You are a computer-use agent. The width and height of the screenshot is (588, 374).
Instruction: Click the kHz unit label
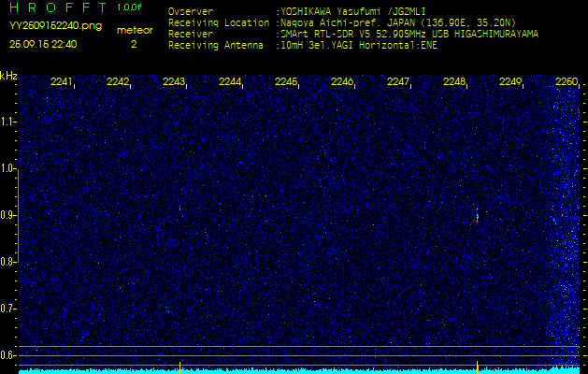(x=8, y=76)
